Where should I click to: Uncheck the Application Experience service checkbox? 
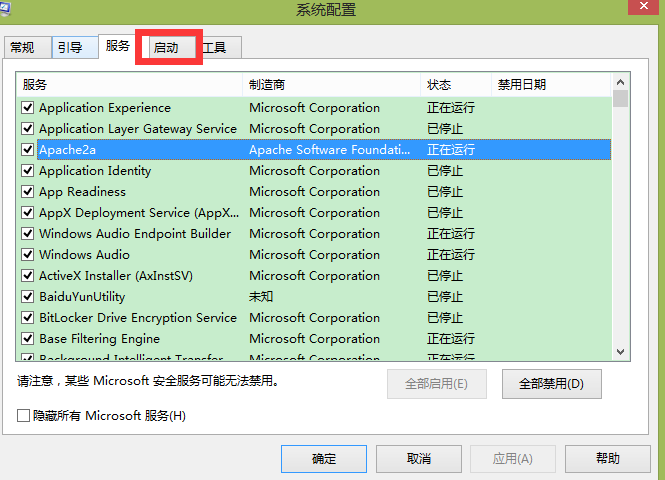(x=28, y=108)
